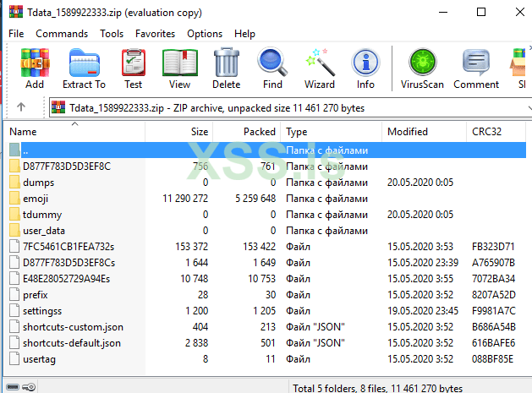Launch the Wizard tool
This screenshot has height=393, width=532.
pyautogui.click(x=319, y=63)
